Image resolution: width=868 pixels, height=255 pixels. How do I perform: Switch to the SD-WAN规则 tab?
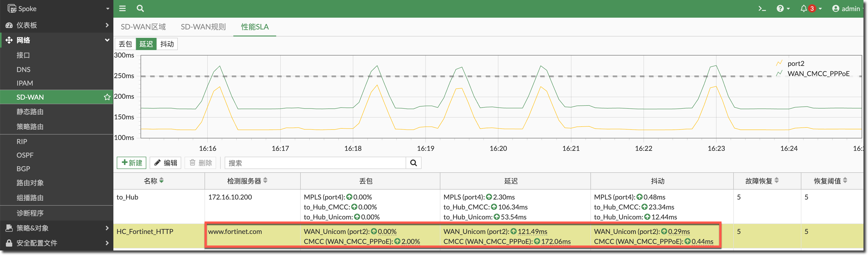pos(203,27)
